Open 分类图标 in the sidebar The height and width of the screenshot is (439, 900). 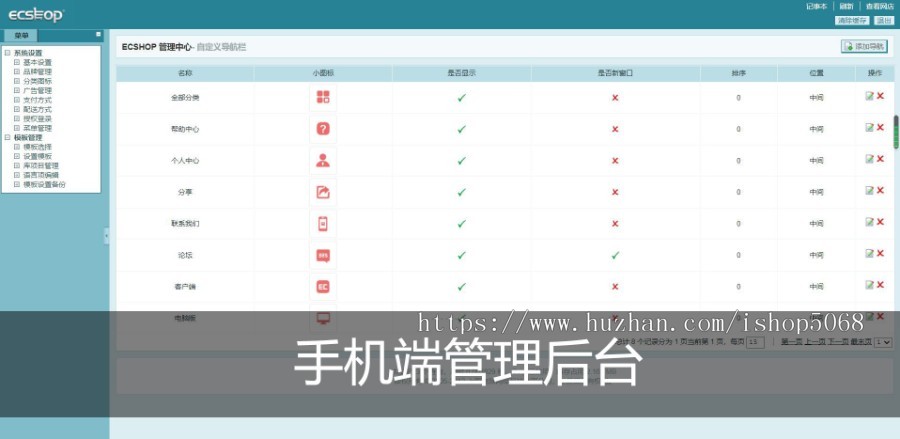click(x=37, y=81)
